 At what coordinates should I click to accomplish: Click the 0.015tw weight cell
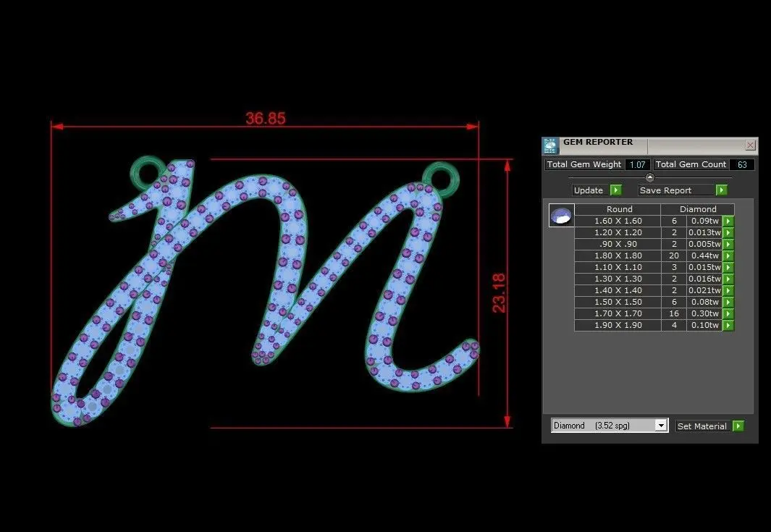pyautogui.click(x=704, y=268)
